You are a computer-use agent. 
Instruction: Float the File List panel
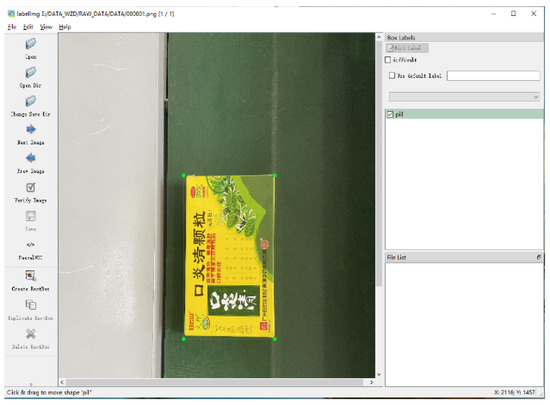539,257
